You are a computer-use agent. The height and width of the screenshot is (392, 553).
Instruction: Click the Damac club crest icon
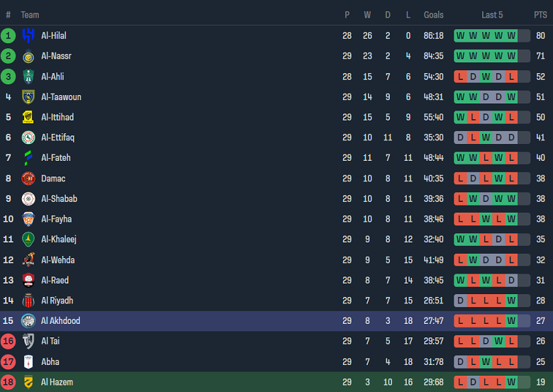tap(28, 179)
